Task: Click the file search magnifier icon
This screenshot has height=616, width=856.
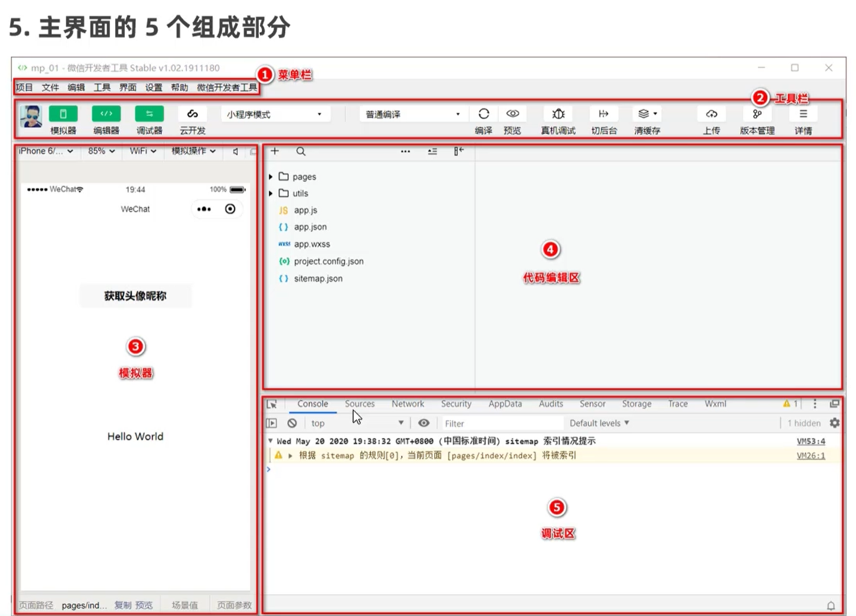Action: tap(301, 151)
